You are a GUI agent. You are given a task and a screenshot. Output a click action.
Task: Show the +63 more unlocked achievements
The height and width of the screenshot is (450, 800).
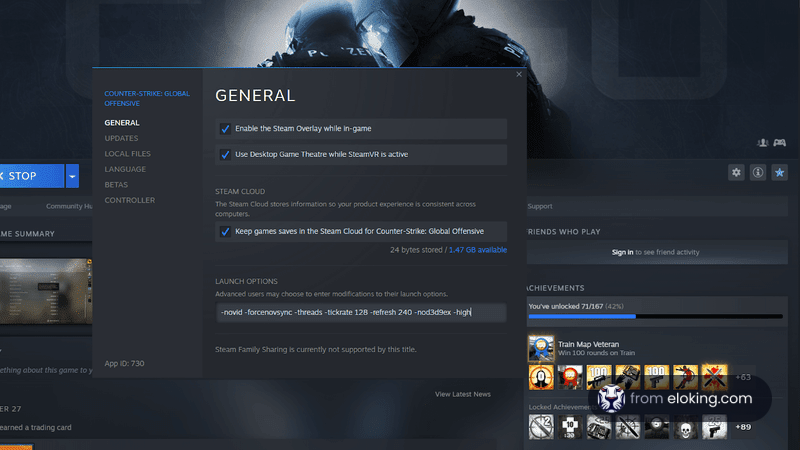pos(743,378)
